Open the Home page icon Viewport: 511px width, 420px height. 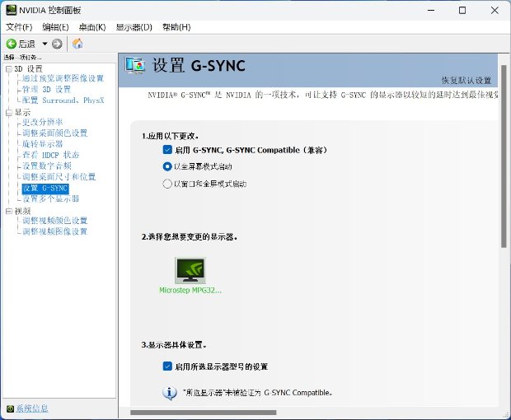pyautogui.click(x=77, y=44)
